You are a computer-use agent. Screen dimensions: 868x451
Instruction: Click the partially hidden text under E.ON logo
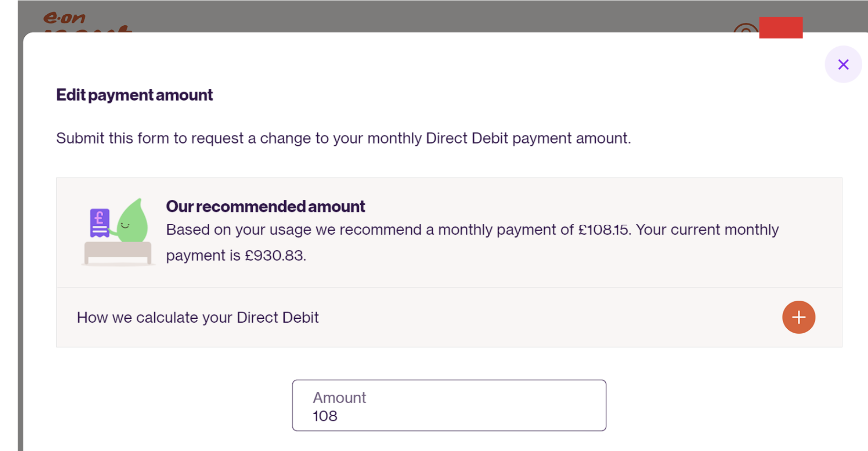[x=88, y=29]
